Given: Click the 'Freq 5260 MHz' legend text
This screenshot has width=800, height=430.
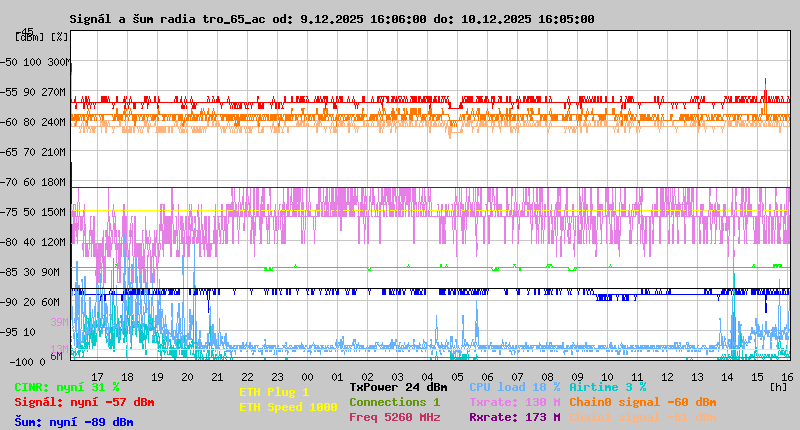Looking at the screenshot, I should point(394,417).
